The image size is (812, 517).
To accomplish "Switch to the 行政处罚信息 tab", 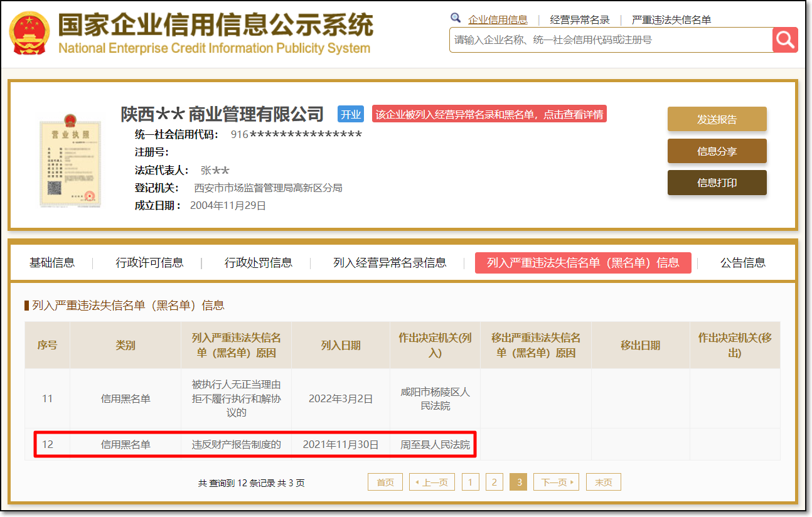I will click(x=259, y=263).
